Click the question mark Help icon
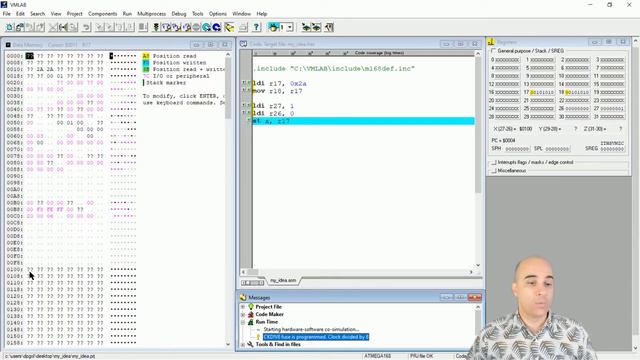 [x=256, y=27]
